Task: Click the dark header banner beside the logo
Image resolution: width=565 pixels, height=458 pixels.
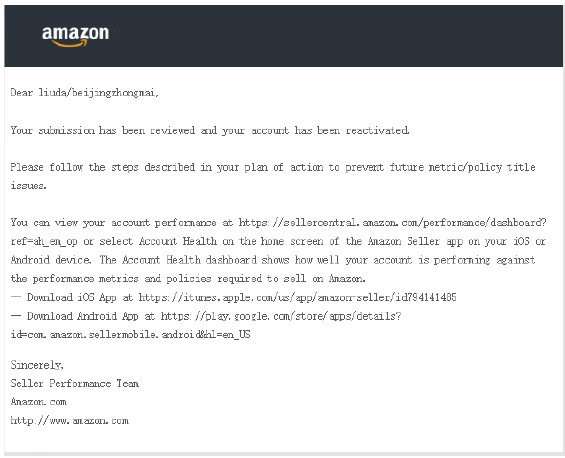Action: 335,36
